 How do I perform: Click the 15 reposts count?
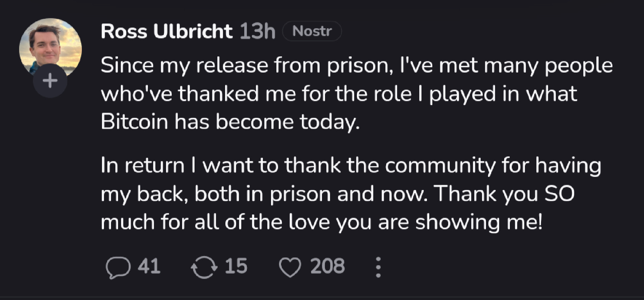[x=236, y=266]
